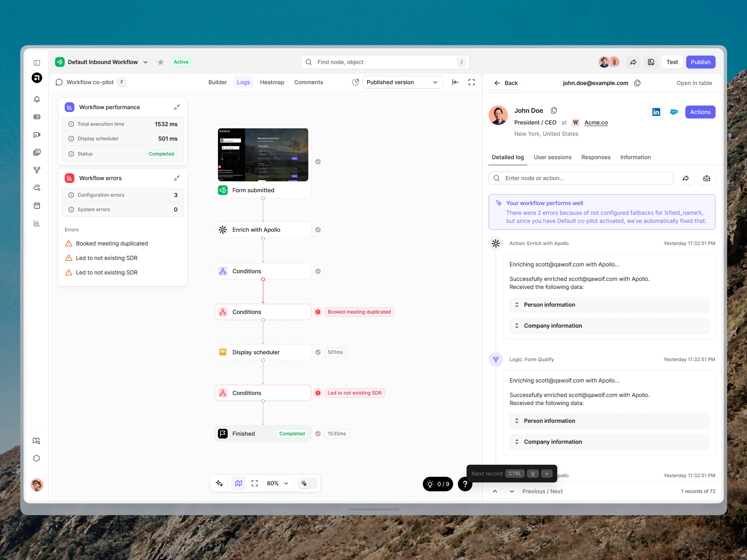Open the notifications bell in the left sidebar
Screen dimensions: 747x560
click(x=37, y=99)
